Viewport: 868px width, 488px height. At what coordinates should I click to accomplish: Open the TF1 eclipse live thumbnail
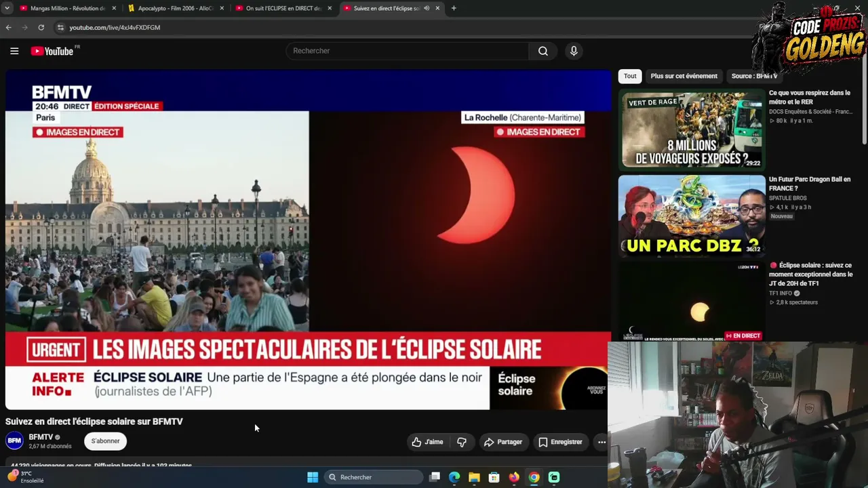pyautogui.click(x=692, y=302)
